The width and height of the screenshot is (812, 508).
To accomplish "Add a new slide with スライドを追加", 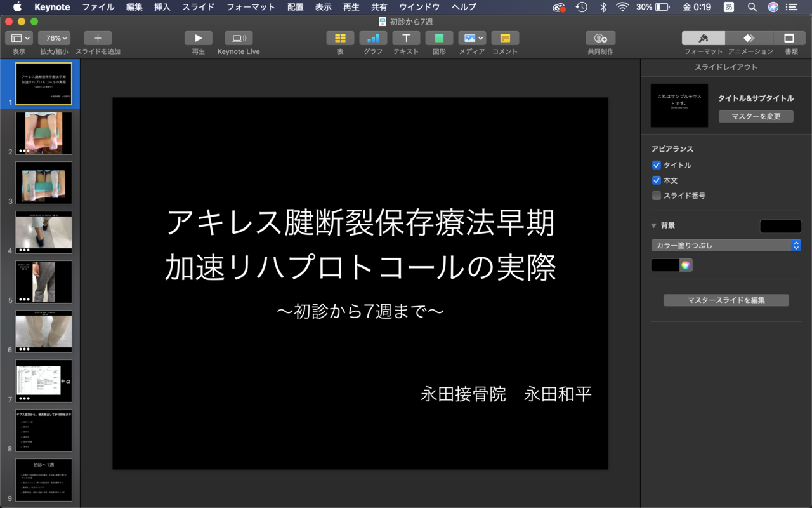I will coord(98,38).
